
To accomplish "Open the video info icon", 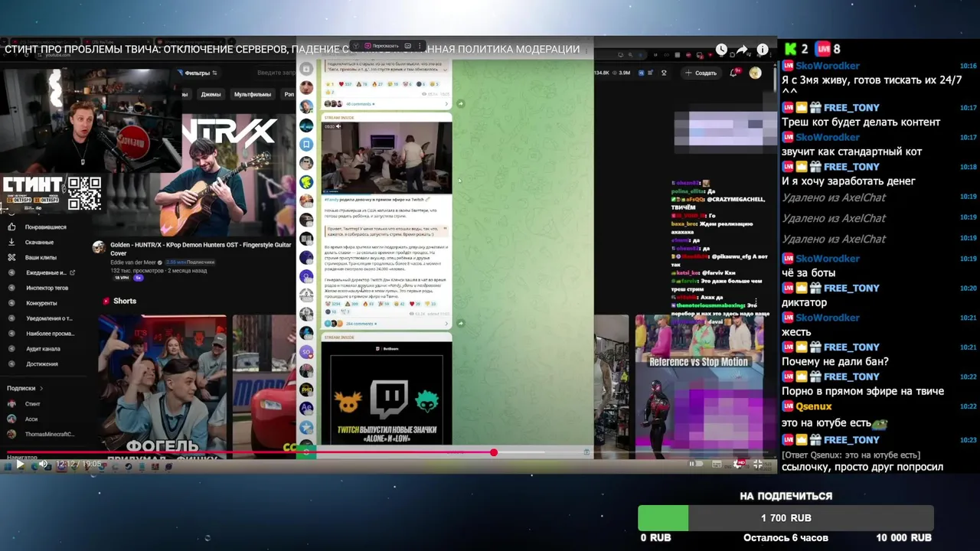I will tap(763, 49).
